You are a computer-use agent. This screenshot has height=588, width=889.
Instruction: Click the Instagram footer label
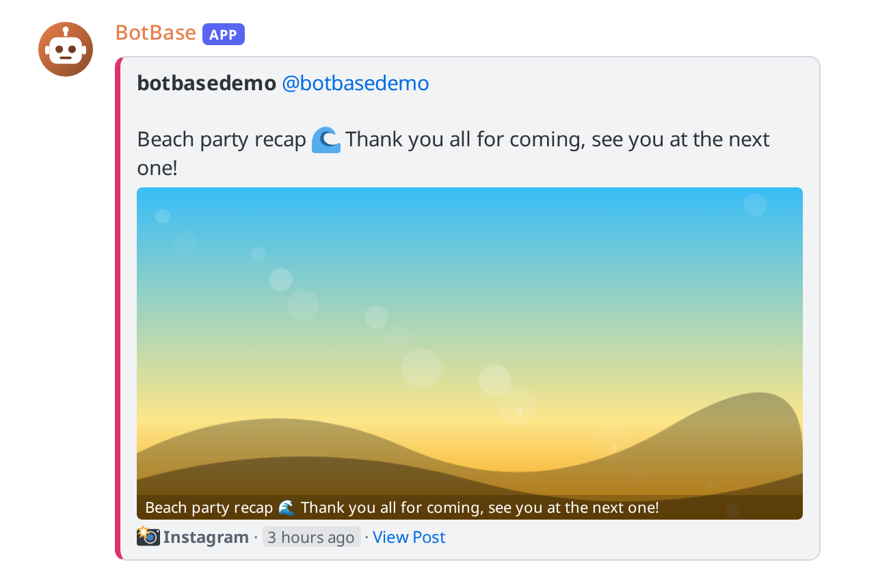tap(206, 537)
